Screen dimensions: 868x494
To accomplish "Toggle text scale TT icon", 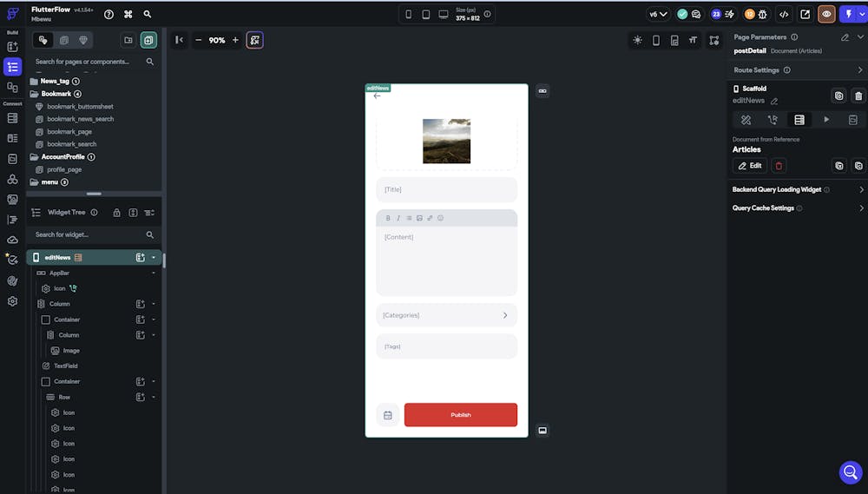I will coord(693,41).
